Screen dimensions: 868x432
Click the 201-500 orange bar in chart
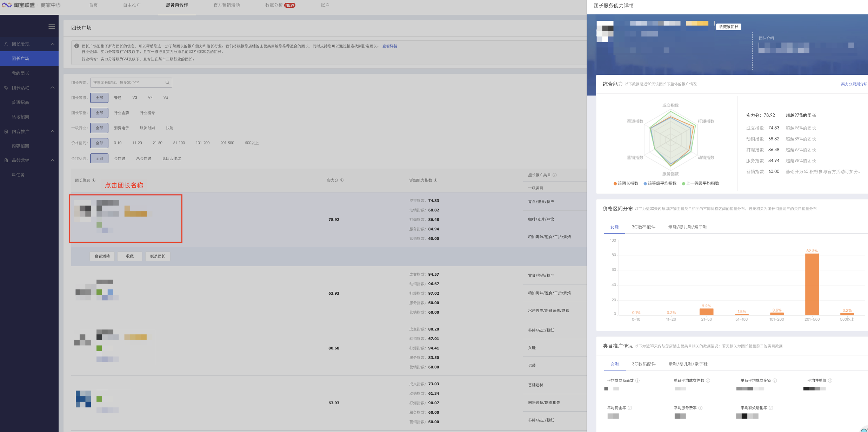point(812,284)
